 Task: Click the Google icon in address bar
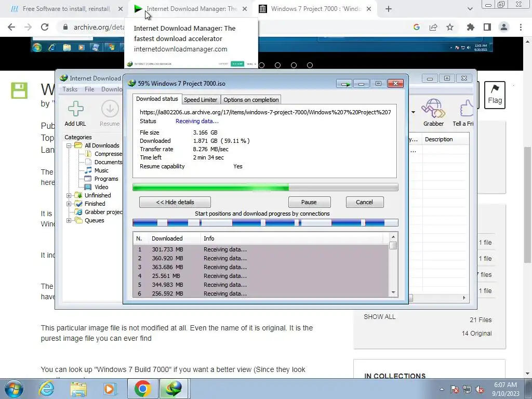point(416,27)
